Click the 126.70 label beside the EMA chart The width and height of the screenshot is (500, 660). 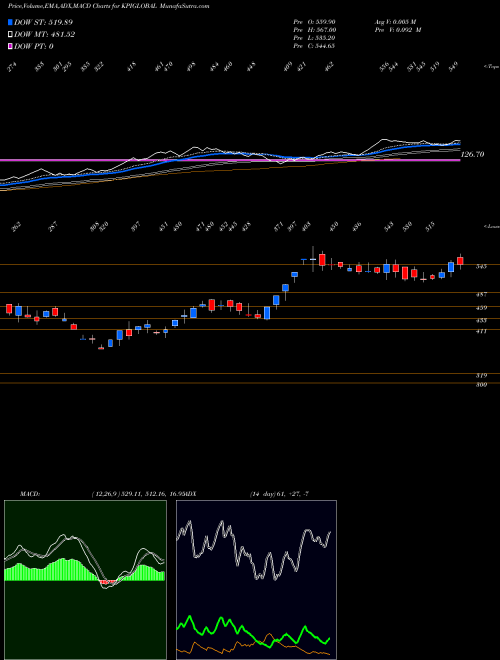click(473, 154)
